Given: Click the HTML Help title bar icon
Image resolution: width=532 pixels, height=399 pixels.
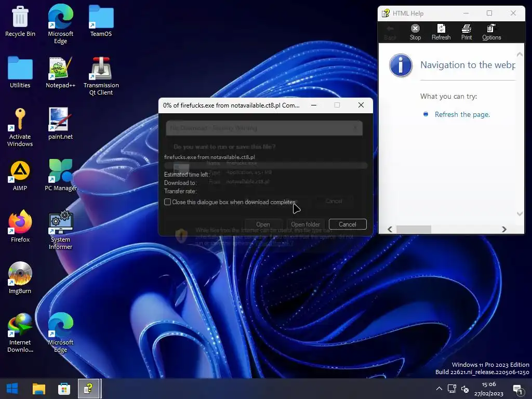Looking at the screenshot, I should 386,13.
